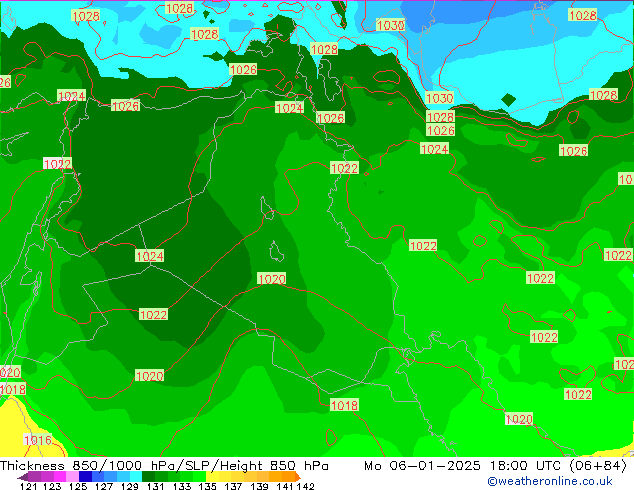Click the legend value 125

pyautogui.click(x=78, y=486)
